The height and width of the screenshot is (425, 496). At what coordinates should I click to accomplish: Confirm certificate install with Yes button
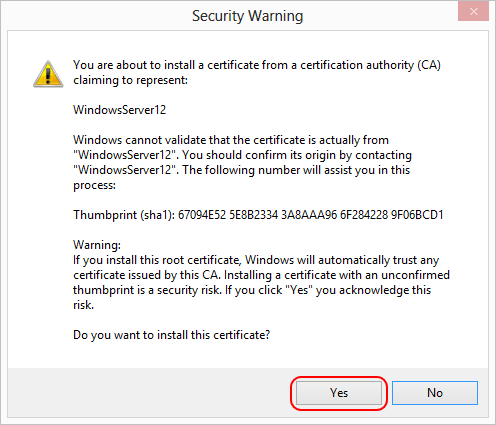coord(339,393)
